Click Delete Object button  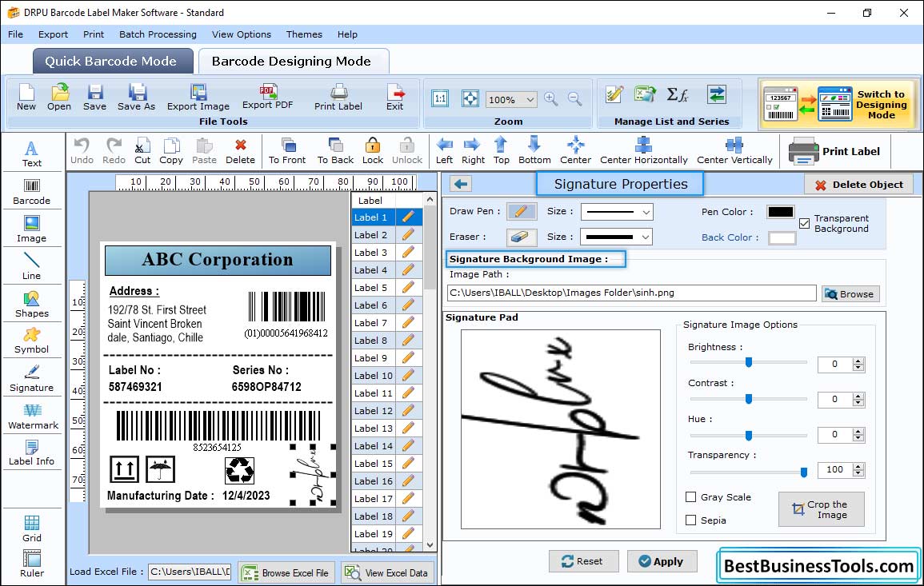(x=858, y=185)
